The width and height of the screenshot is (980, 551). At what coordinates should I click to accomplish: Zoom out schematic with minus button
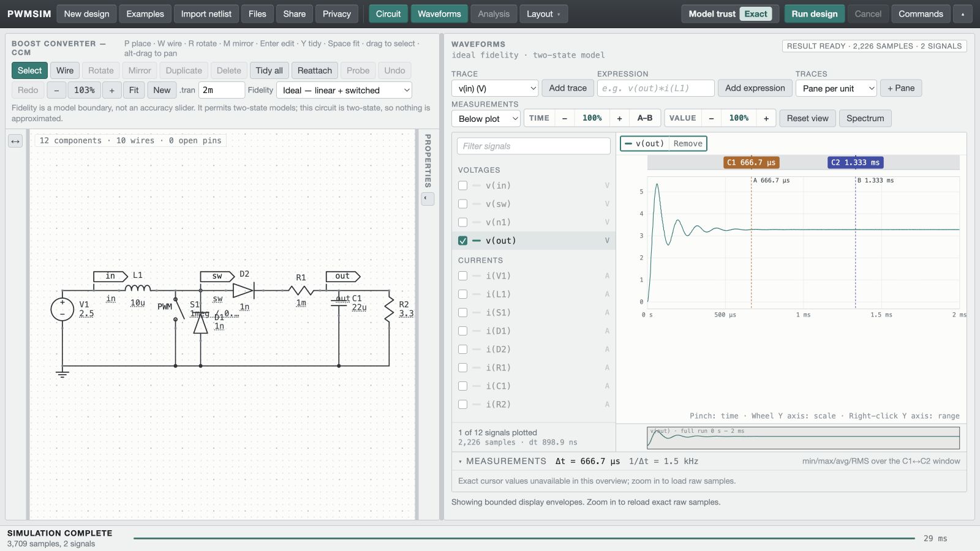click(x=56, y=90)
